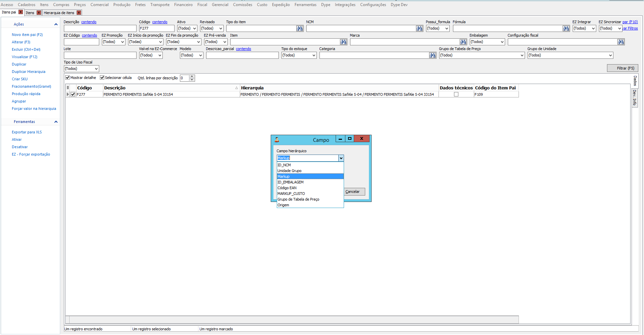Open the EZ Promoção dropdown
This screenshot has height=335, width=644.
pyautogui.click(x=122, y=42)
